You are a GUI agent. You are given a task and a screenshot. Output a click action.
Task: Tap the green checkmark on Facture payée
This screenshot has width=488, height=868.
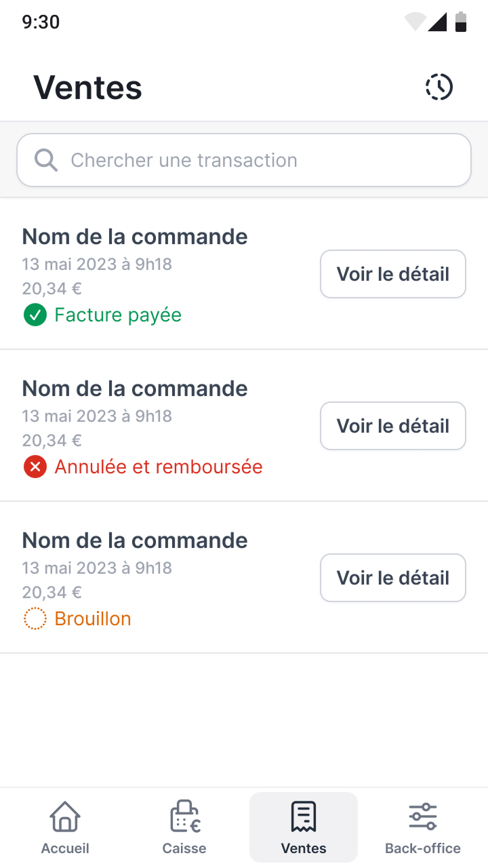[35, 315]
